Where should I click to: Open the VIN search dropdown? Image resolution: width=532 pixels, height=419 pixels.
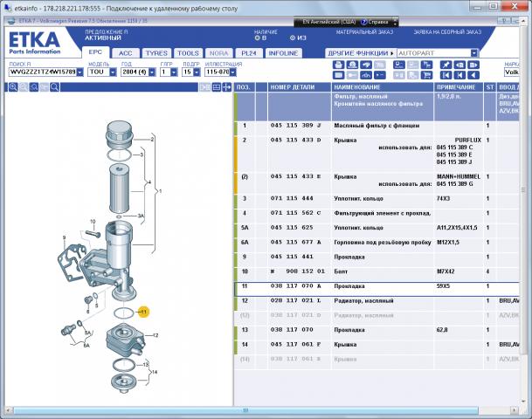click(x=80, y=72)
